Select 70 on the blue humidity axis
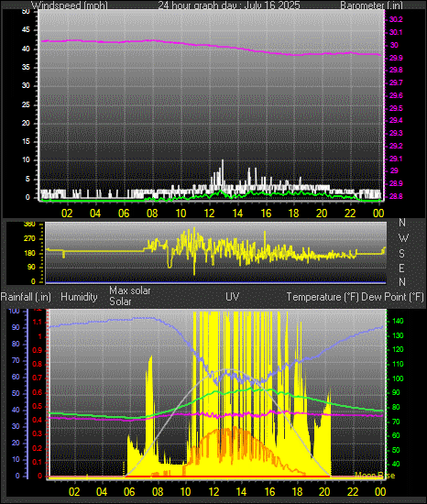The width and height of the screenshot is (427, 504). (x=16, y=361)
